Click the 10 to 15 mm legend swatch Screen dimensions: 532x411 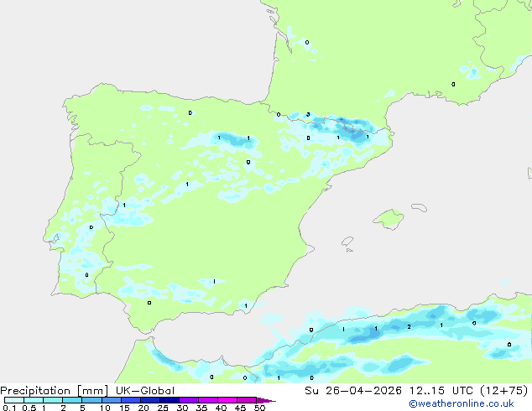pos(111,400)
